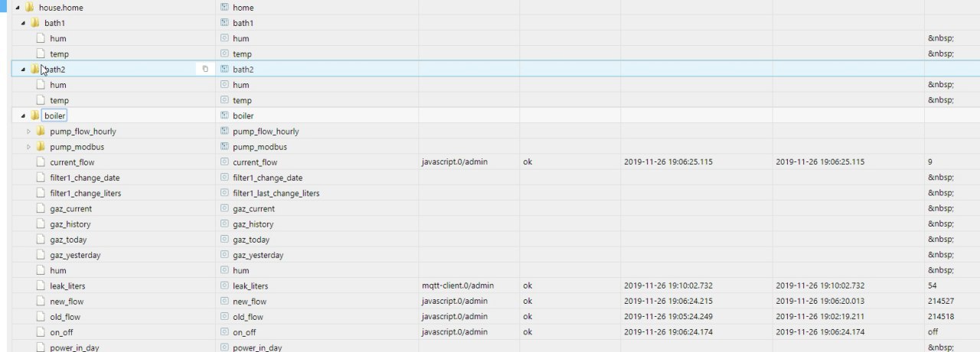
Task: Click the file icon before the on_off tree item
Action: tap(41, 332)
